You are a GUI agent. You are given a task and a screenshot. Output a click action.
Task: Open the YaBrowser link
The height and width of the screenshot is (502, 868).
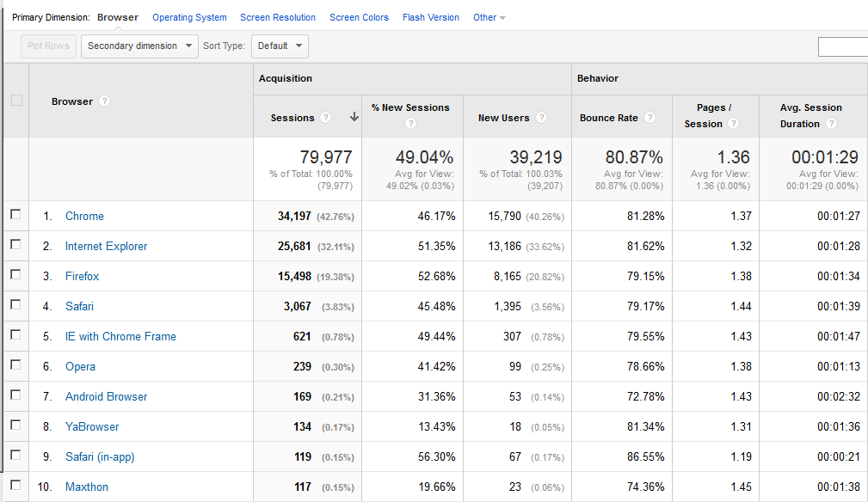click(x=92, y=427)
